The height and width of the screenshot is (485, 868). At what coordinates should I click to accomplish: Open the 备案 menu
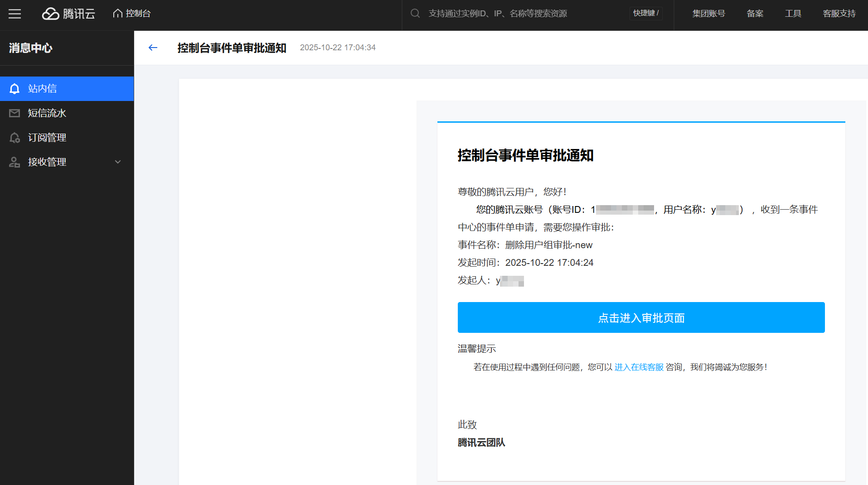click(755, 14)
